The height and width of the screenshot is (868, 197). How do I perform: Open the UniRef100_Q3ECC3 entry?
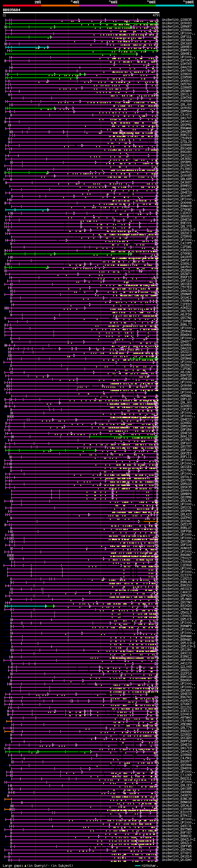pos(177,711)
